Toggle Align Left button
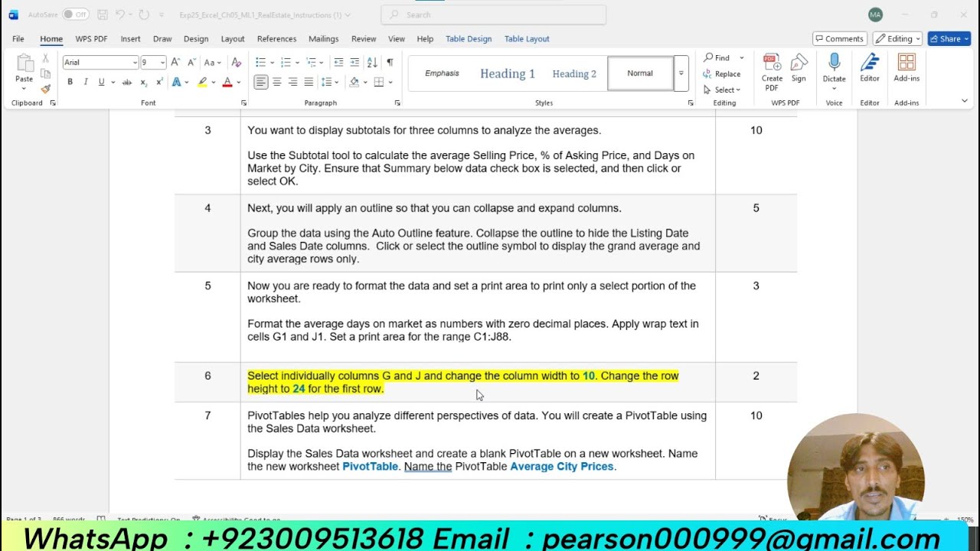The image size is (980, 551). pyautogui.click(x=261, y=82)
